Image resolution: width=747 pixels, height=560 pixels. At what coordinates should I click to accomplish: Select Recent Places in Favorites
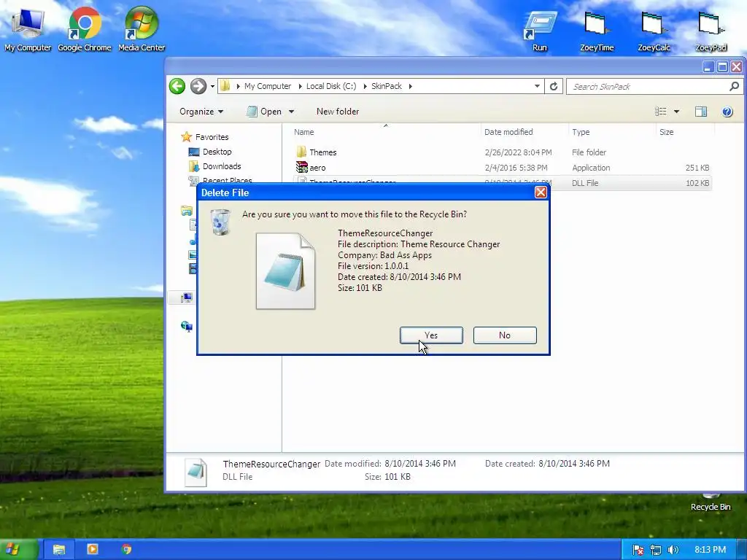(x=220, y=180)
